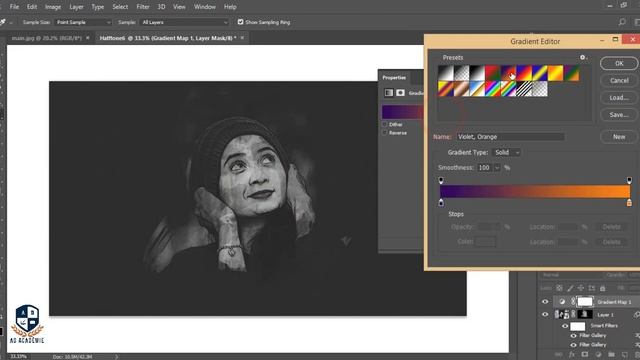Click new fill or adjustment layer icon
This screenshot has height=360, width=640.
pos(598,355)
